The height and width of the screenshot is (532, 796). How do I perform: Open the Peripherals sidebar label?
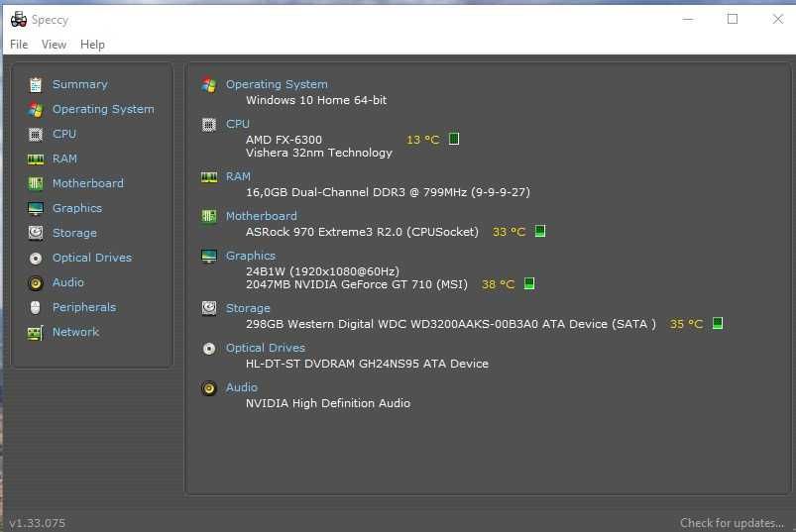(x=84, y=307)
